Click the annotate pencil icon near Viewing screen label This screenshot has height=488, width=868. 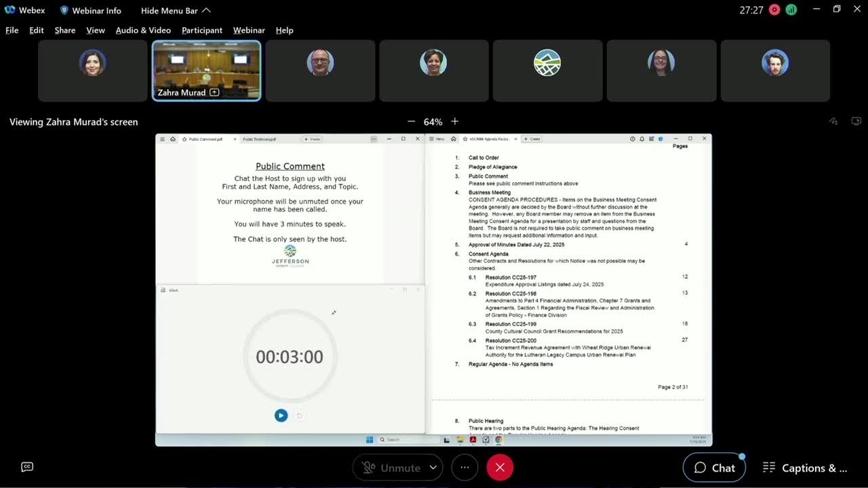pos(833,121)
